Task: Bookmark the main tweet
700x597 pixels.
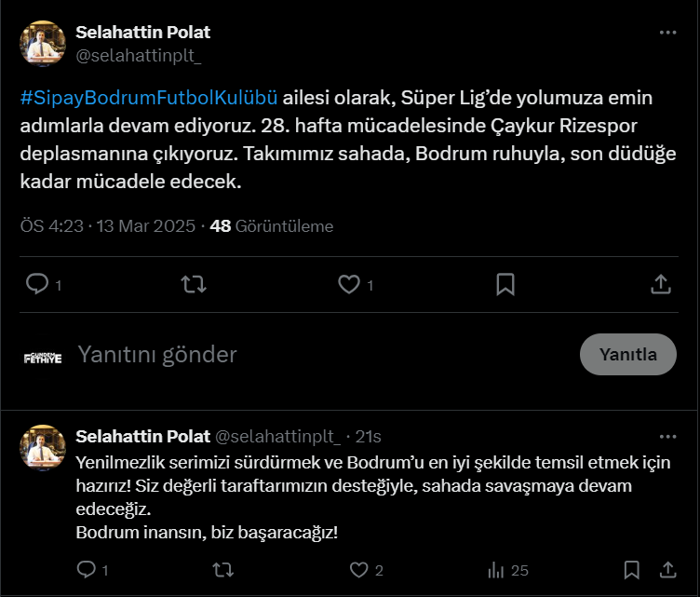Action: 505,284
